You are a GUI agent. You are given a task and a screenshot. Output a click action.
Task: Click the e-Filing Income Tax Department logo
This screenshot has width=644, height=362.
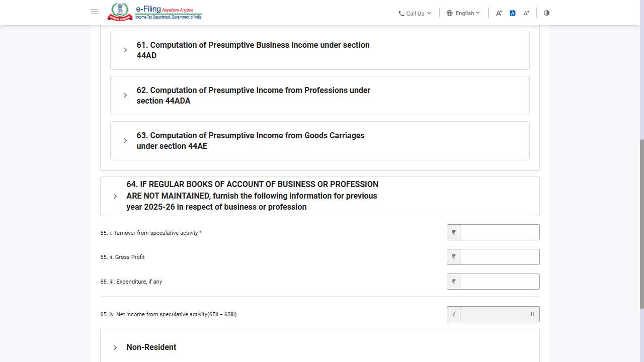tap(154, 12)
